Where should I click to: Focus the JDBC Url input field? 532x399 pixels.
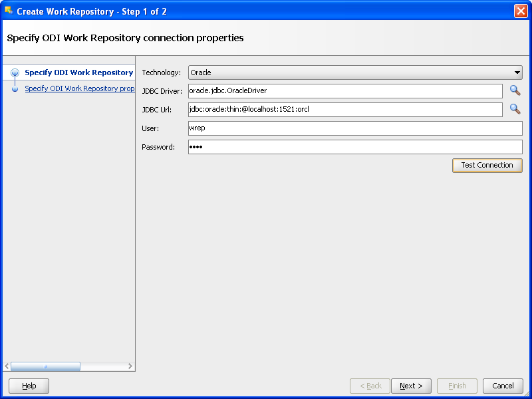tap(345, 110)
